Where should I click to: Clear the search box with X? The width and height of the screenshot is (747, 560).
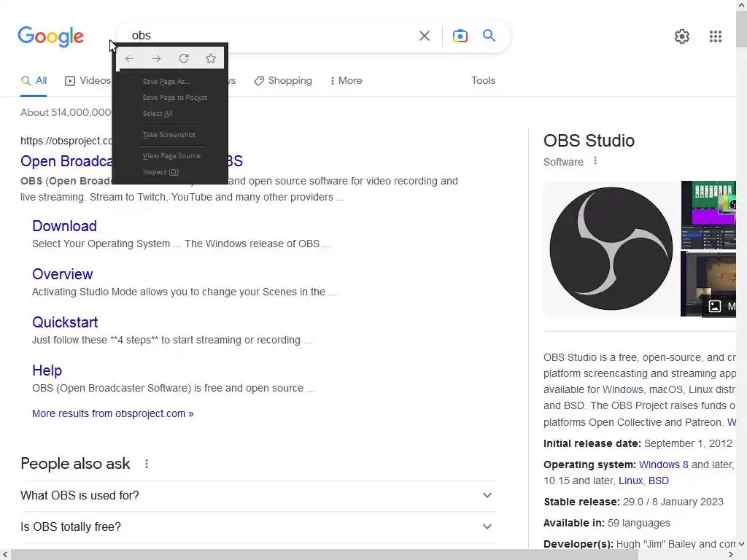point(424,36)
